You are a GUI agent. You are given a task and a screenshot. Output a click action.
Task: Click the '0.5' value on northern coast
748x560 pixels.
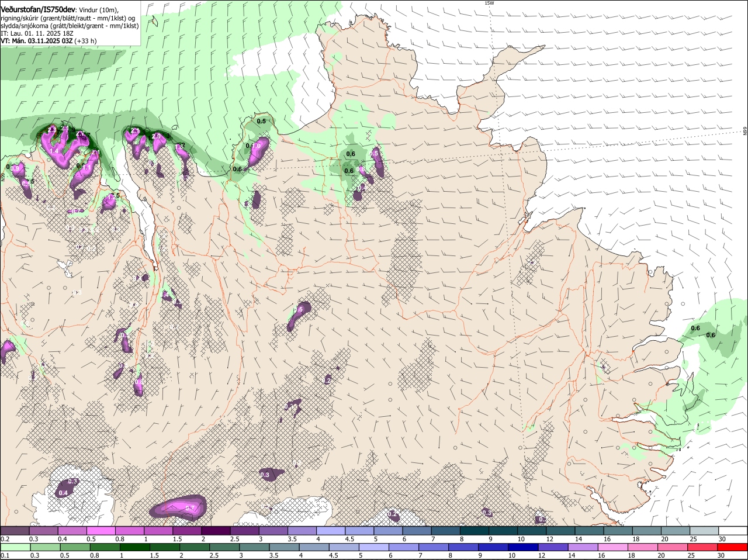point(262,121)
